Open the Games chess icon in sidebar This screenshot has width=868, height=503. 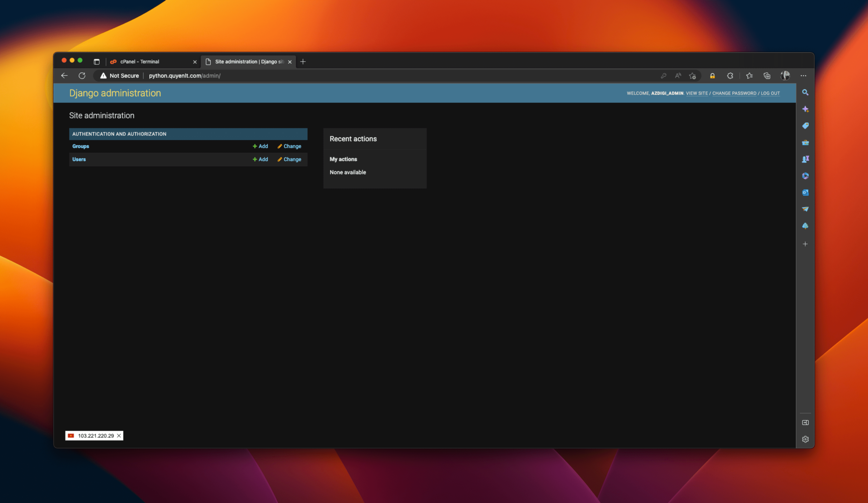pos(805,159)
